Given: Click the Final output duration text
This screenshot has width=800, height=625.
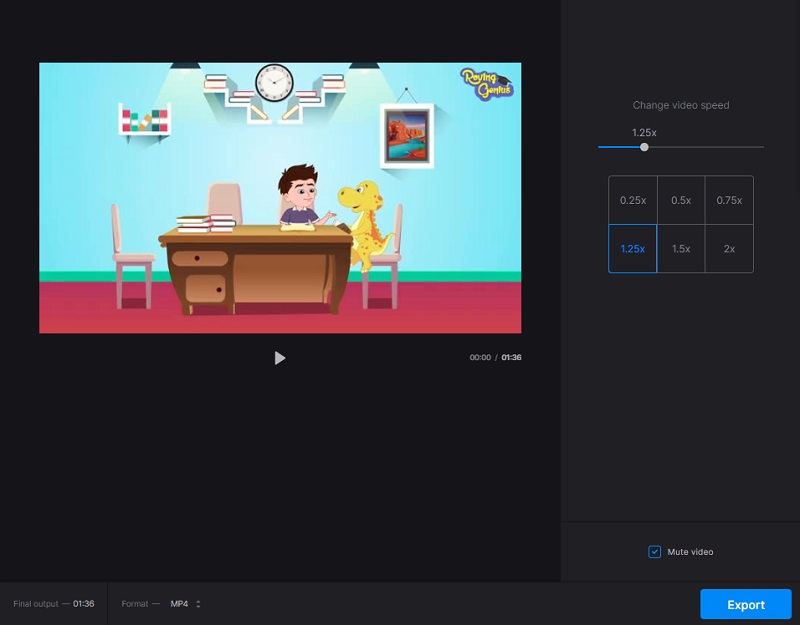Looking at the screenshot, I should (54, 604).
